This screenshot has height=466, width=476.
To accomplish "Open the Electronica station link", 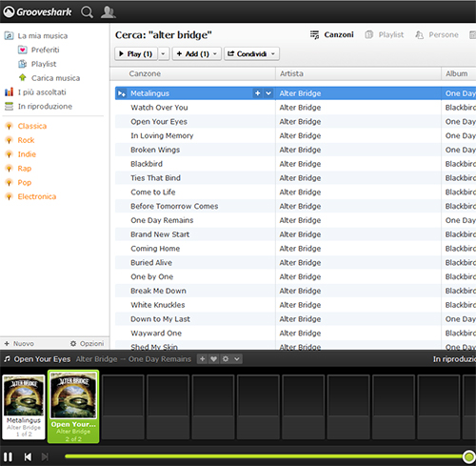I will [37, 196].
